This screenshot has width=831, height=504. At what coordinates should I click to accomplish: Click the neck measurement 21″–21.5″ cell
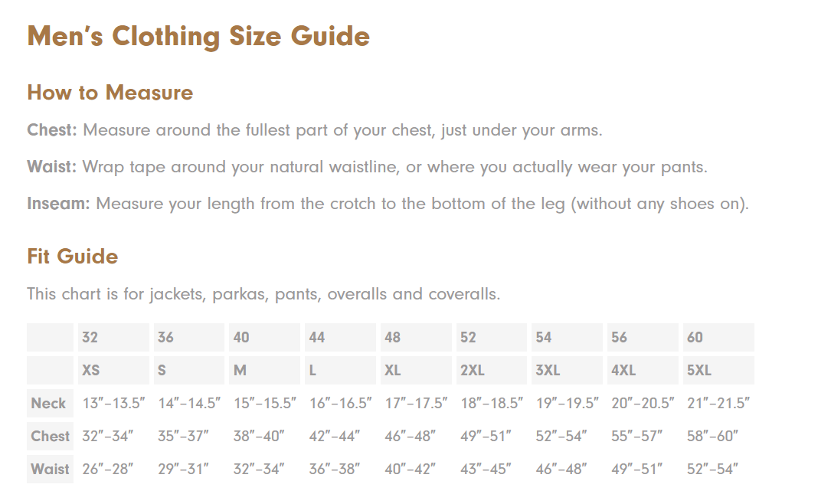coord(718,404)
